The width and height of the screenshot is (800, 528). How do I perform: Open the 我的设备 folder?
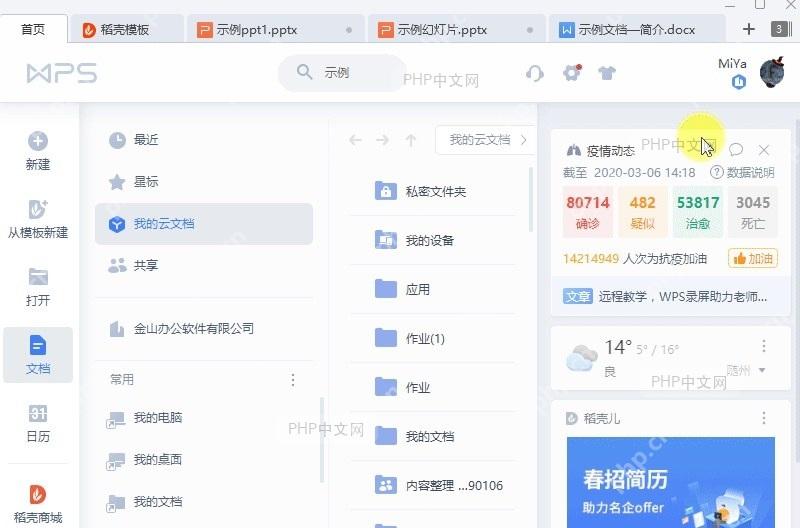(x=432, y=240)
